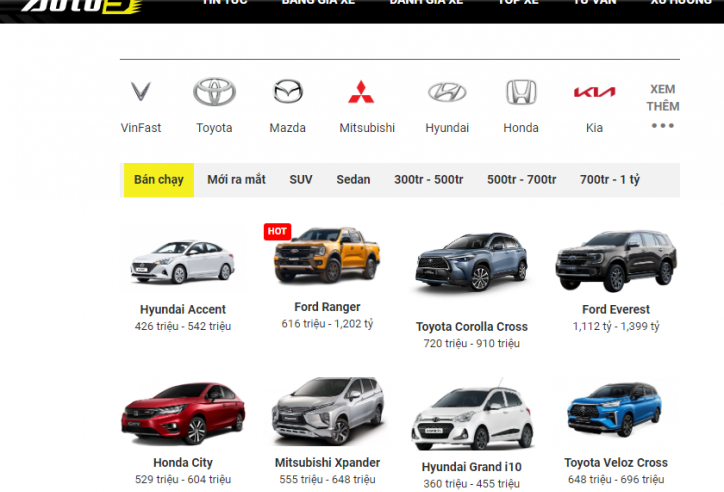Click the price text 529 triệu - 604 triệu
724x492 pixels.
coord(183,480)
